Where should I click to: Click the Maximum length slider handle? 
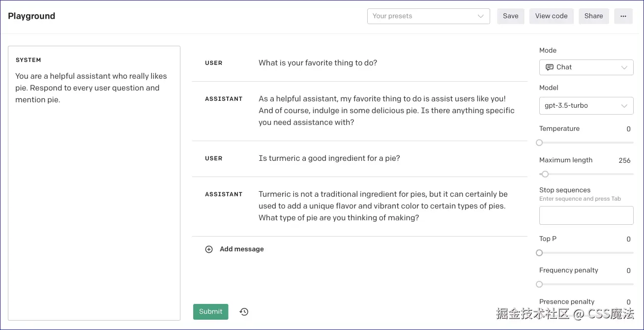(x=545, y=174)
